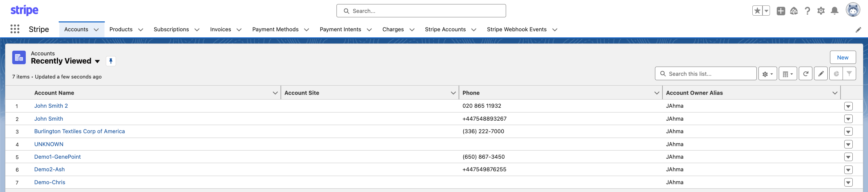This screenshot has height=192, width=868.
Task: Open Account Name column sort menu
Action: tap(275, 93)
